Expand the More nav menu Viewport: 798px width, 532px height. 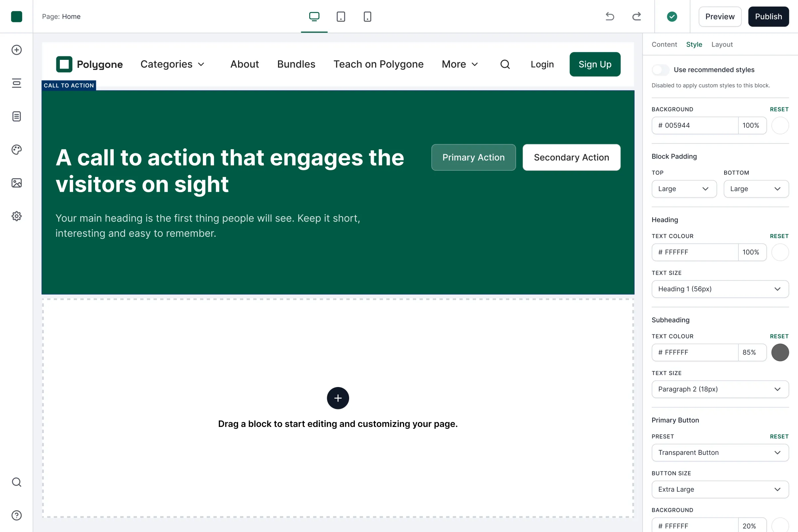(460, 64)
